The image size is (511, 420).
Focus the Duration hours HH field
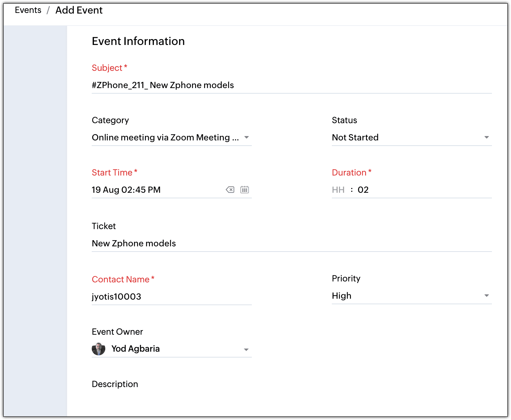point(338,190)
